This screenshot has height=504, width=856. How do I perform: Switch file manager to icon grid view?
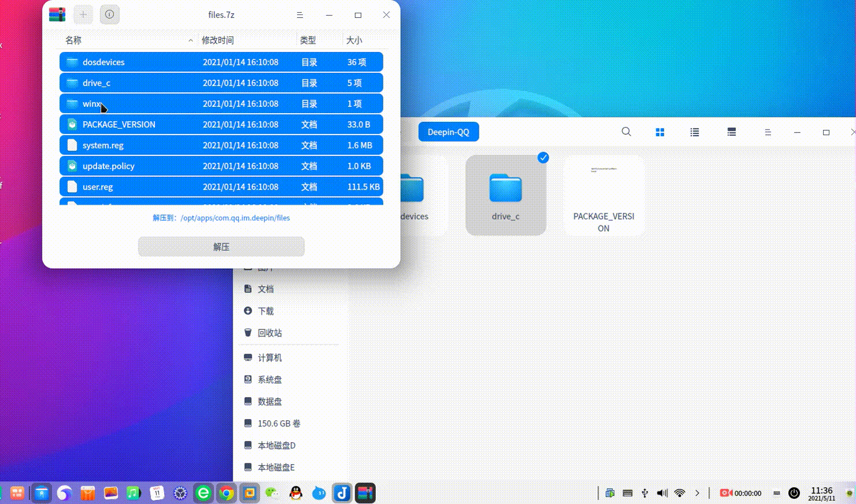click(660, 132)
